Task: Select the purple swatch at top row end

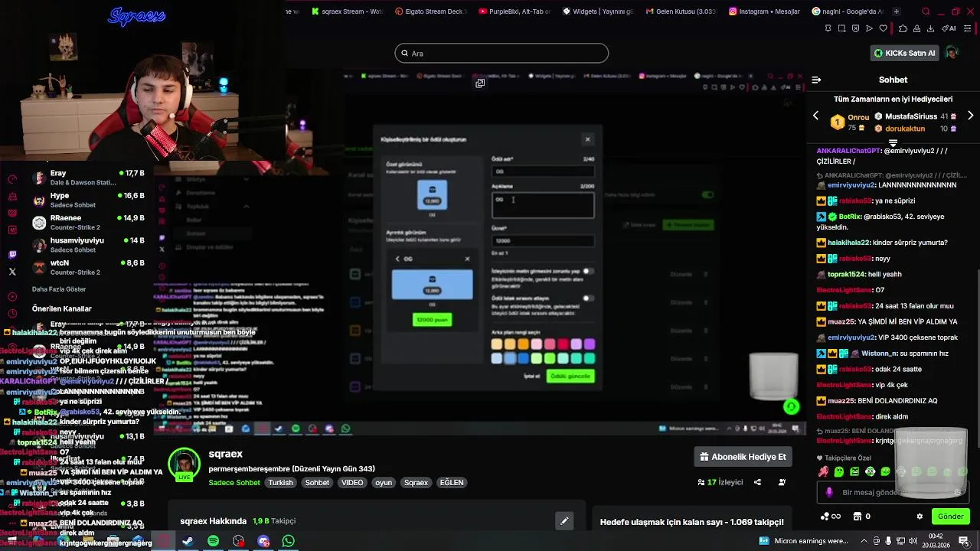Action: point(589,344)
